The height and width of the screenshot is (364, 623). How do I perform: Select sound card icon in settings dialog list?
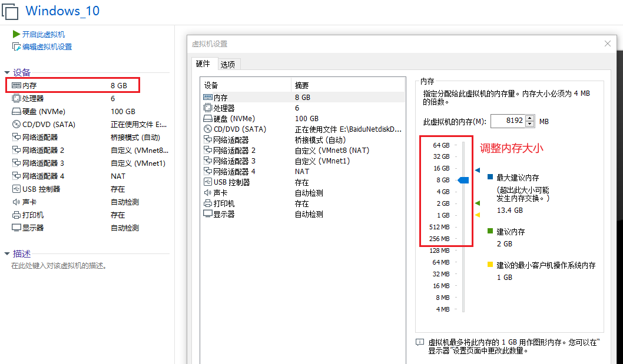208,193
